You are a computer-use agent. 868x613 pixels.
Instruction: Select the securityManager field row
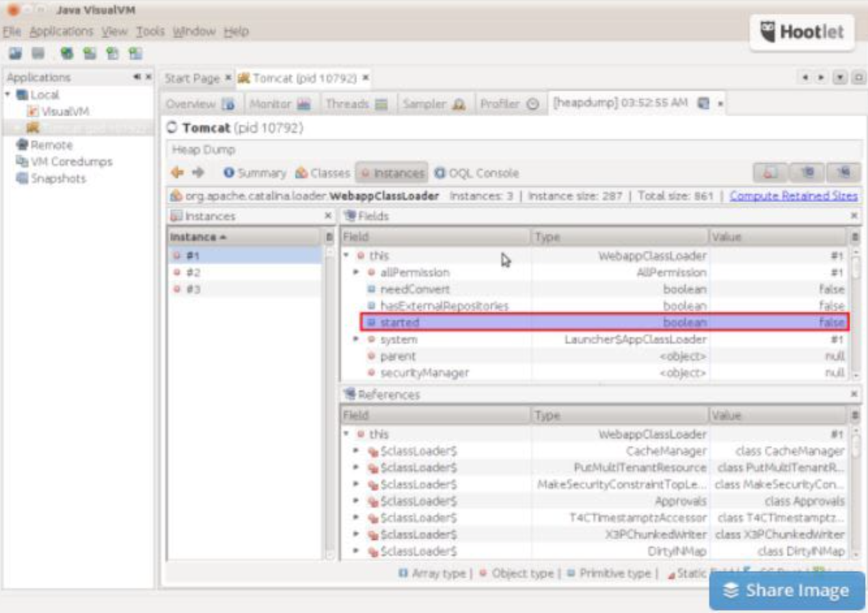[595, 373]
